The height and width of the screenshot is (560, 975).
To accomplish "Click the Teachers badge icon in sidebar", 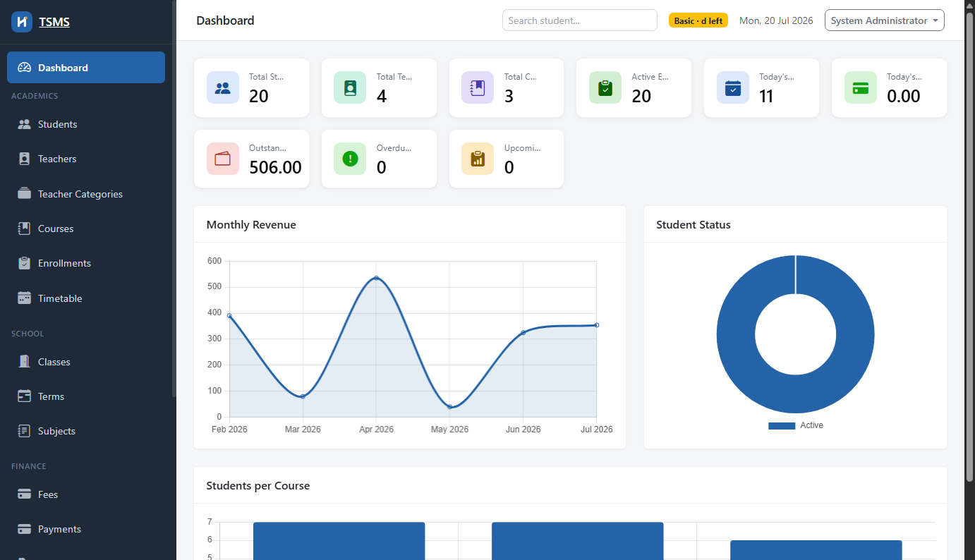I will pos(25,159).
